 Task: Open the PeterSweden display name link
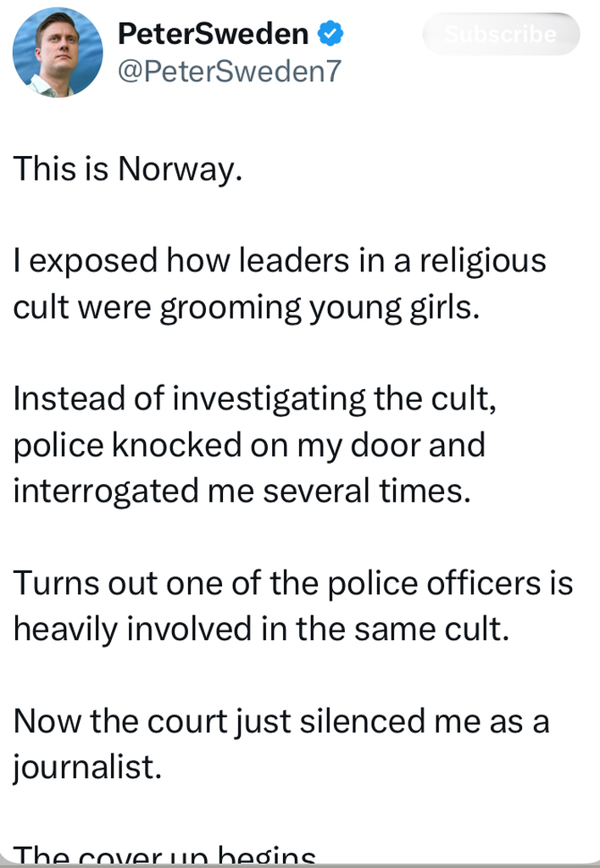coord(213,34)
